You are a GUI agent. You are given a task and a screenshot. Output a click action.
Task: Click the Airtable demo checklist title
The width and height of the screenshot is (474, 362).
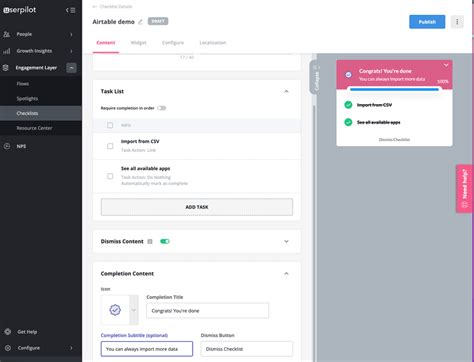[x=113, y=22]
